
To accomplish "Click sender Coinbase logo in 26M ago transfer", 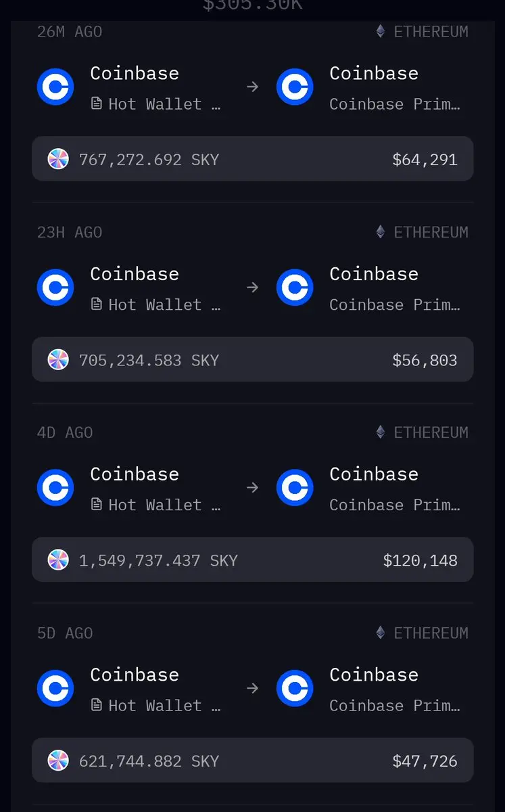I will pos(55,87).
